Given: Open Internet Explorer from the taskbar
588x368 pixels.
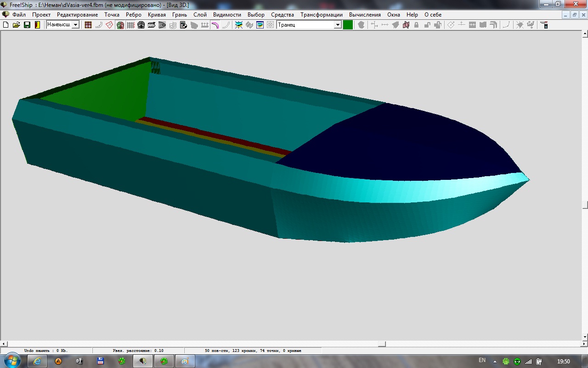Looking at the screenshot, I should pyautogui.click(x=37, y=361).
